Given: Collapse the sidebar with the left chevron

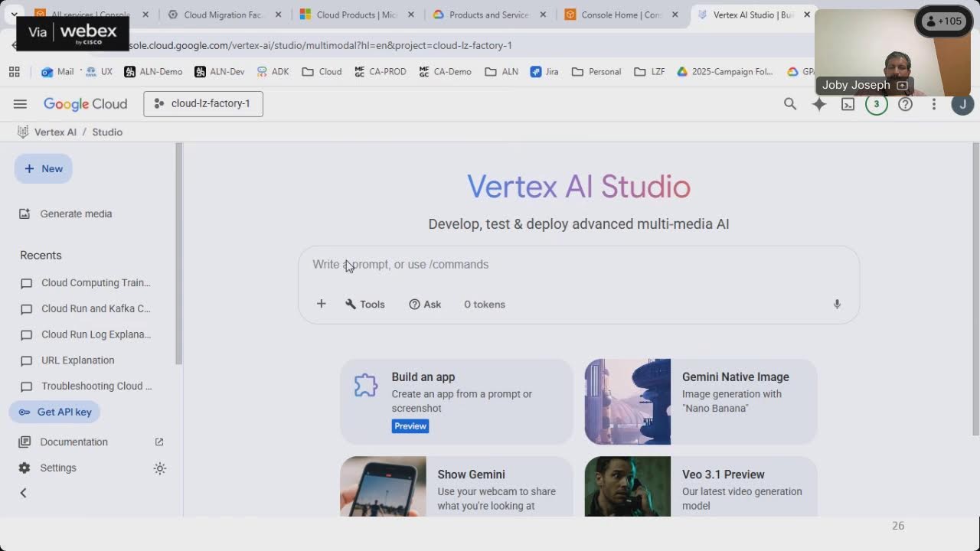Looking at the screenshot, I should (x=23, y=494).
